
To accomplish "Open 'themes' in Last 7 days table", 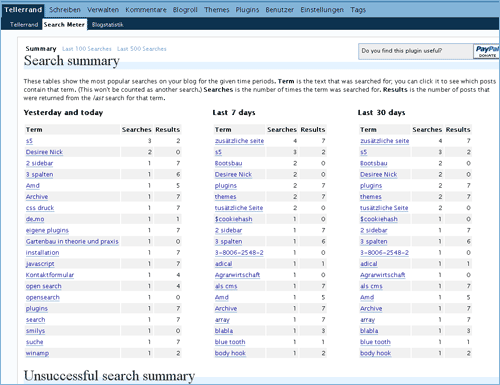I will pyautogui.click(x=225, y=197).
